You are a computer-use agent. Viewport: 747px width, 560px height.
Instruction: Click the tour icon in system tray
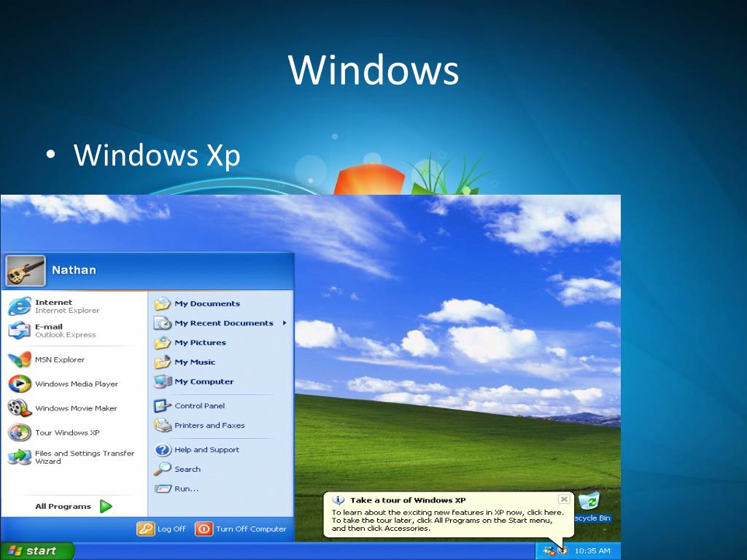coord(562,551)
